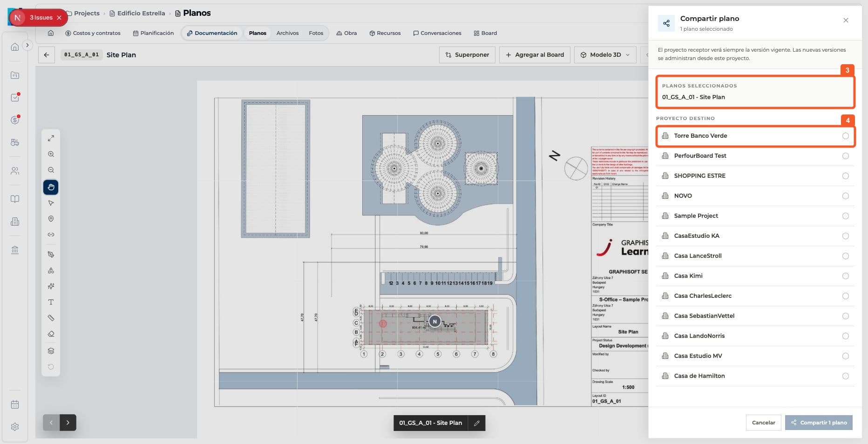Click the Cancelar button
Screen dimensions: 868x444
763,423
